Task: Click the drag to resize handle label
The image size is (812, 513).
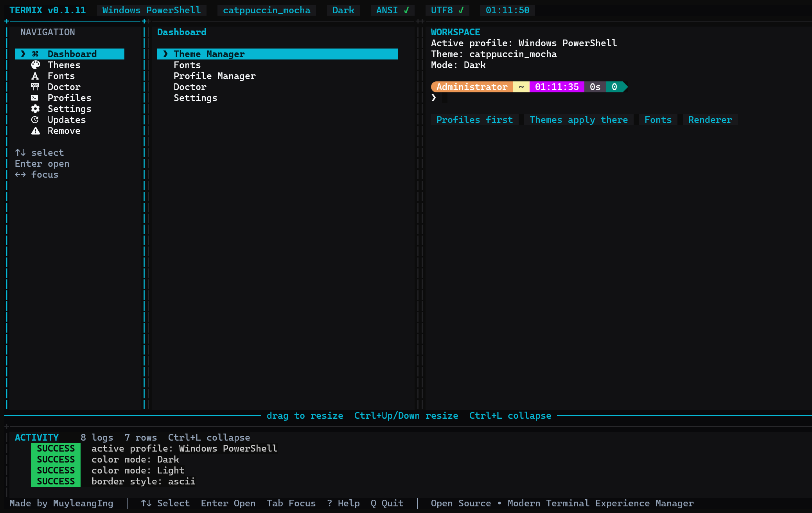Action: point(305,416)
